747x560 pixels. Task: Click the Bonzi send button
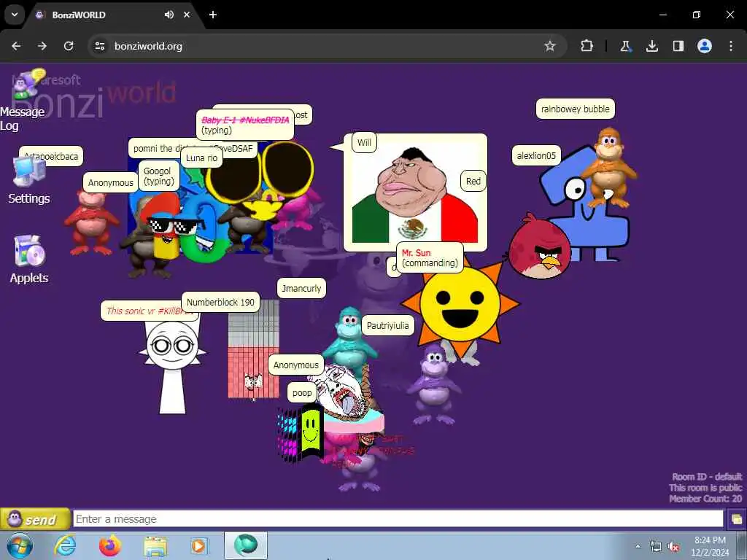[x=35, y=519]
